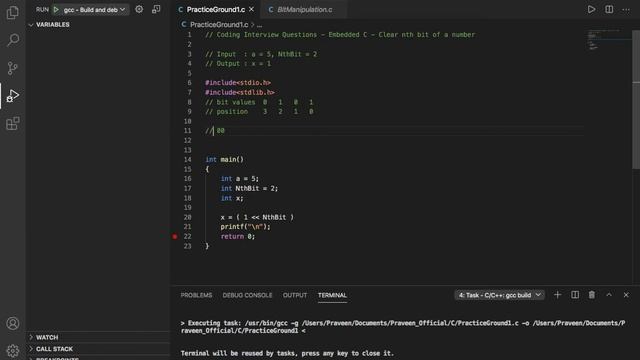Click on 'return 0;' statement

[x=238, y=236]
